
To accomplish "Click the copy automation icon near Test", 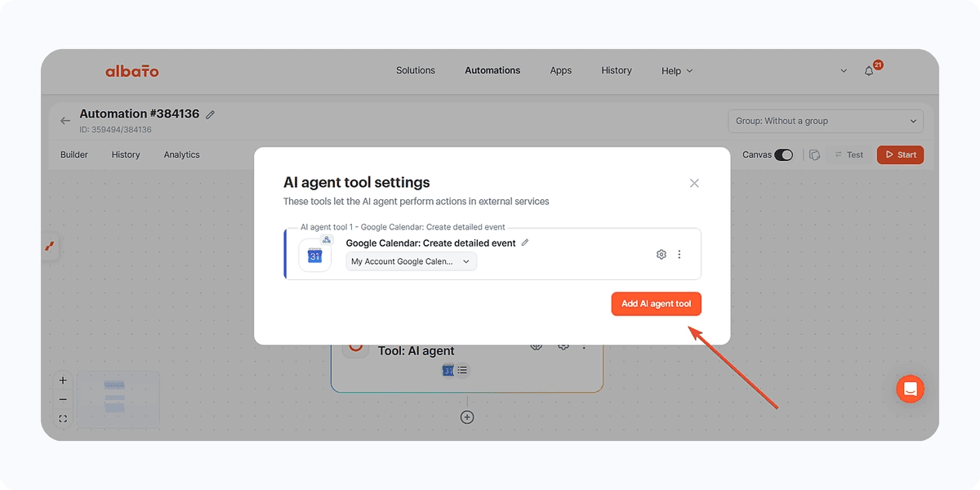I will 814,154.
